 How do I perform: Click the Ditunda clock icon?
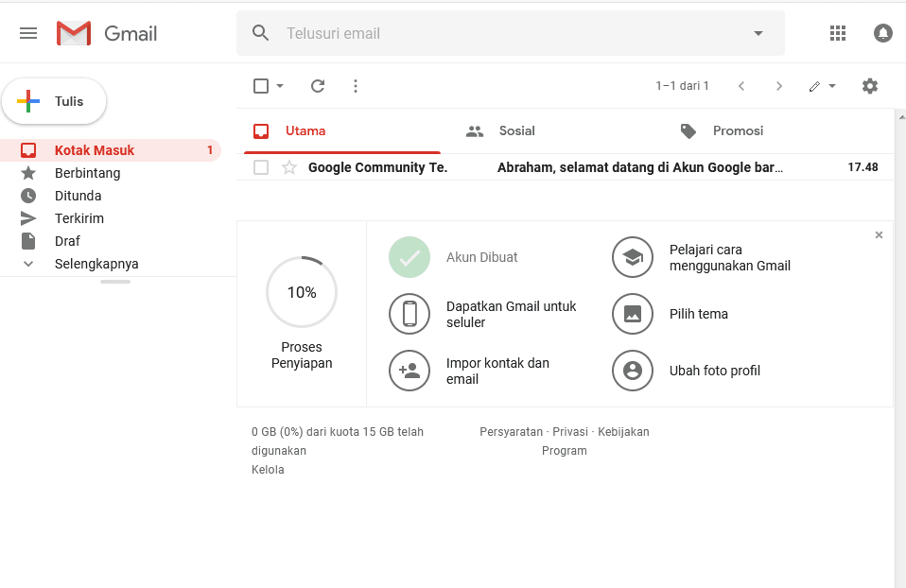[28, 196]
